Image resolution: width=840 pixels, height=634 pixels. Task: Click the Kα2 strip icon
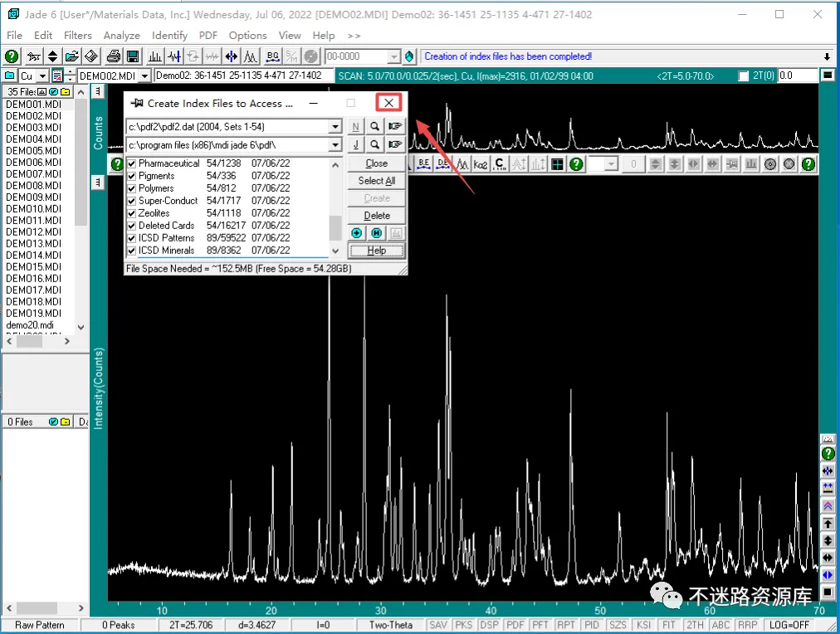(480, 163)
